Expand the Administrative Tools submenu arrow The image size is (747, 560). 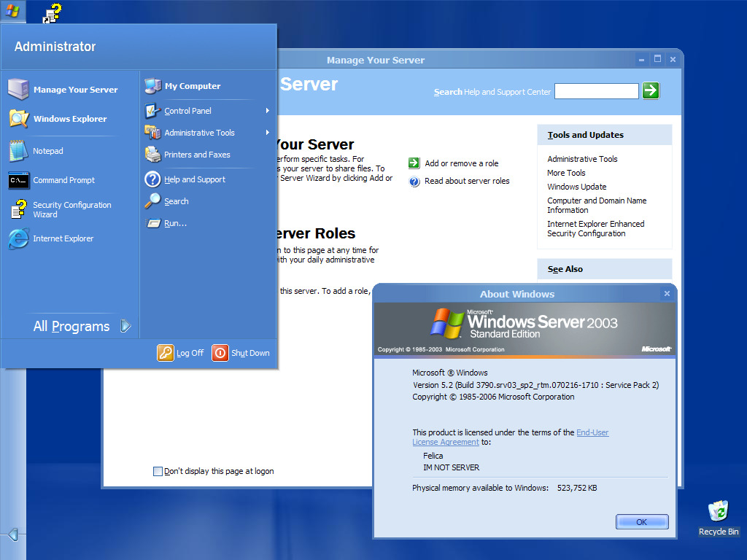268,133
